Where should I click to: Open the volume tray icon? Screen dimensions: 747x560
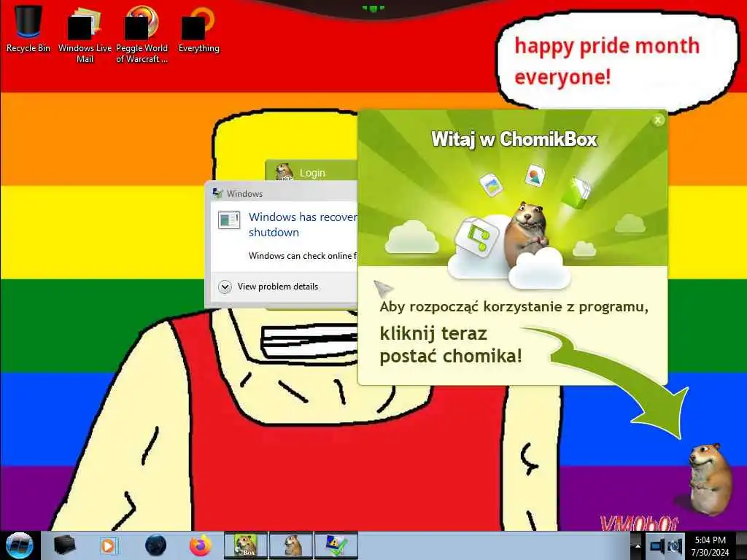pos(675,546)
